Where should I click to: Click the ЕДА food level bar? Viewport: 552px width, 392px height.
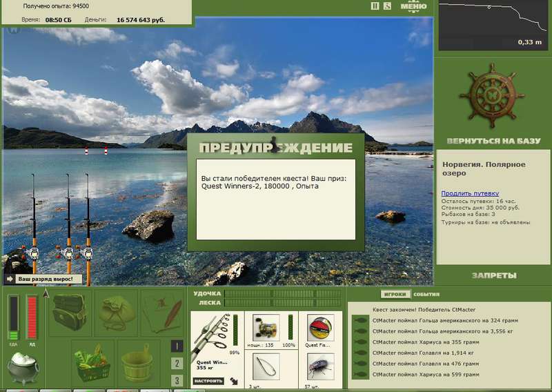(x=14, y=317)
